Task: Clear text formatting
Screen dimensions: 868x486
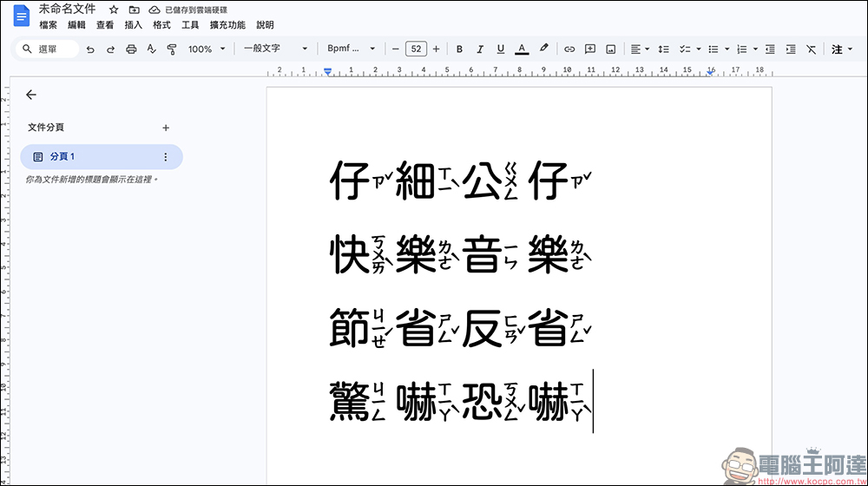Action: [811, 49]
